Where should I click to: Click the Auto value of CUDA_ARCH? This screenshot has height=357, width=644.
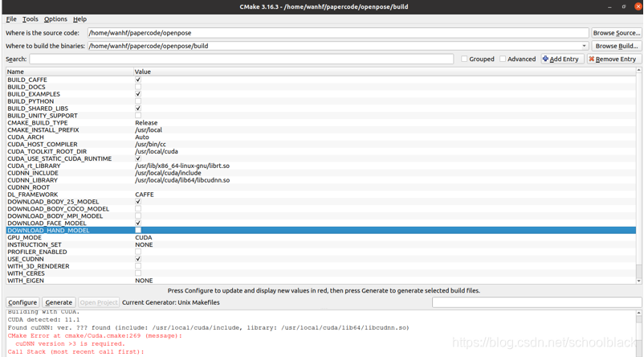(142, 137)
